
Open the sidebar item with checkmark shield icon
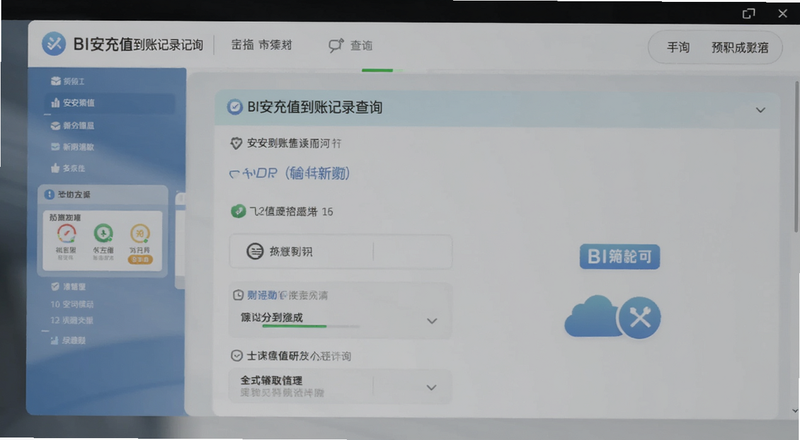(68, 286)
